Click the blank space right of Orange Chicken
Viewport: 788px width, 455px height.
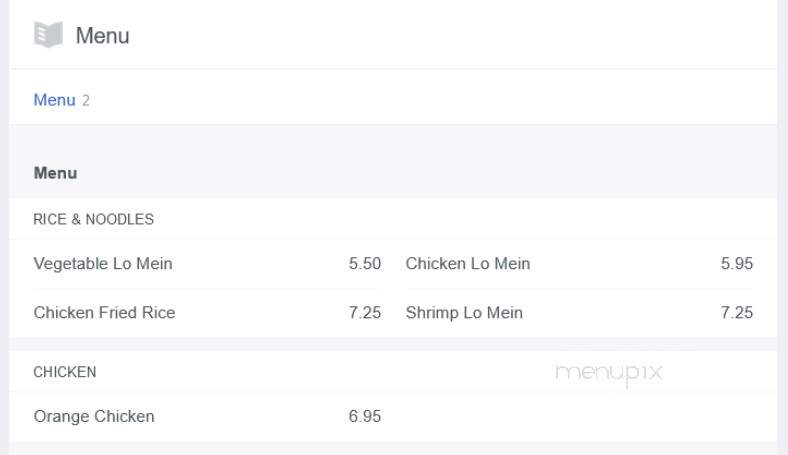click(579, 416)
